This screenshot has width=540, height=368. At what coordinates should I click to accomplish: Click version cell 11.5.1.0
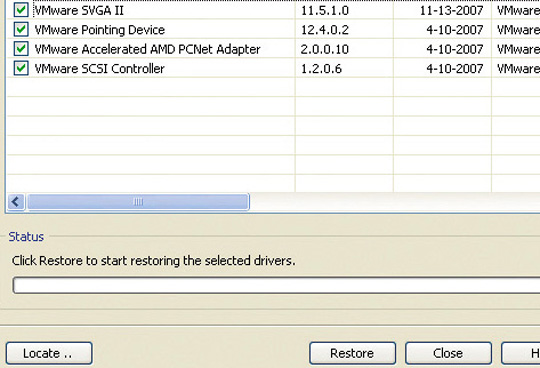click(x=325, y=11)
